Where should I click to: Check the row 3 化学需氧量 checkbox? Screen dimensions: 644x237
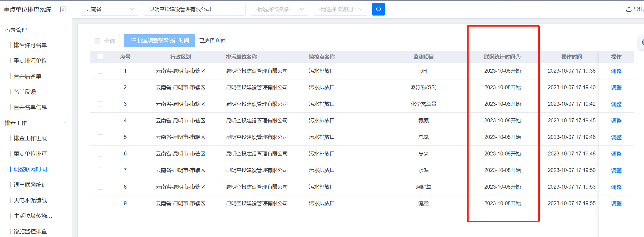point(100,104)
